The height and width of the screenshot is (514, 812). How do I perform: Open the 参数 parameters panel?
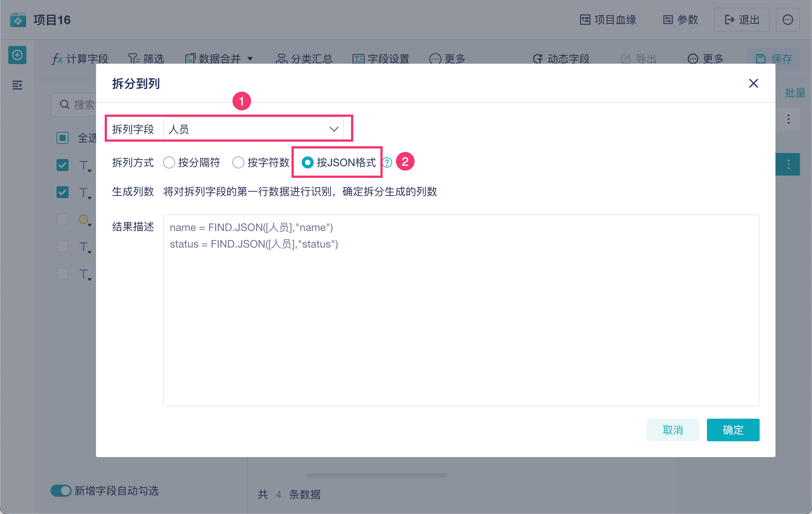pyautogui.click(x=681, y=20)
